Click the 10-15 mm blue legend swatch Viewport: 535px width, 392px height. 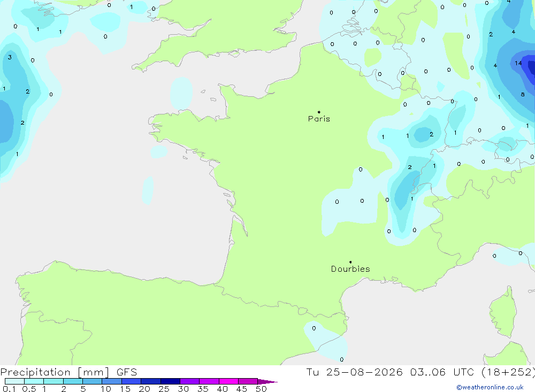112,381
